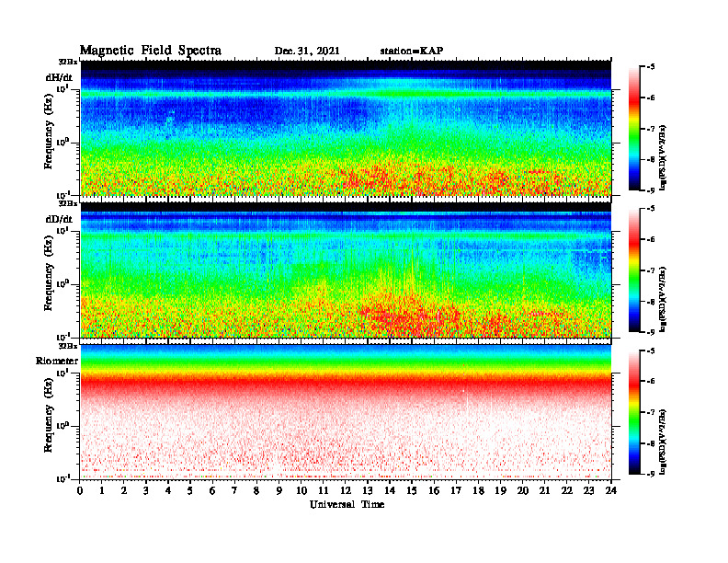Click the "Riometer" panel label
Screen dimensions: 728x563
(x=57, y=361)
